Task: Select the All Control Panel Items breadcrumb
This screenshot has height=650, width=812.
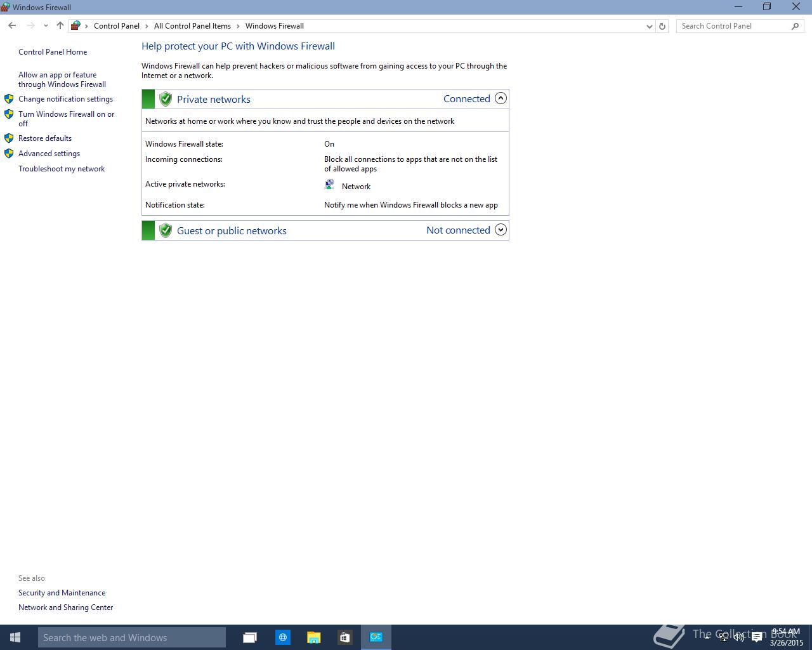Action: [x=192, y=26]
